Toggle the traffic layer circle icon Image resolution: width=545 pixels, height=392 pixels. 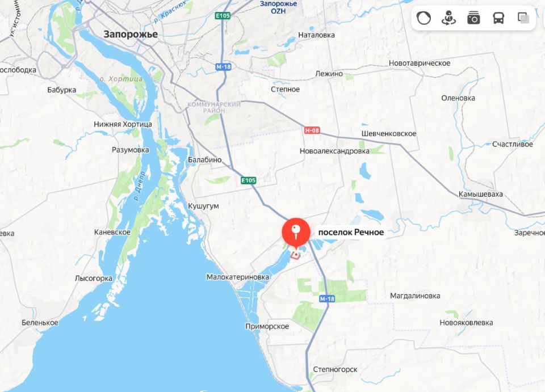click(x=424, y=18)
